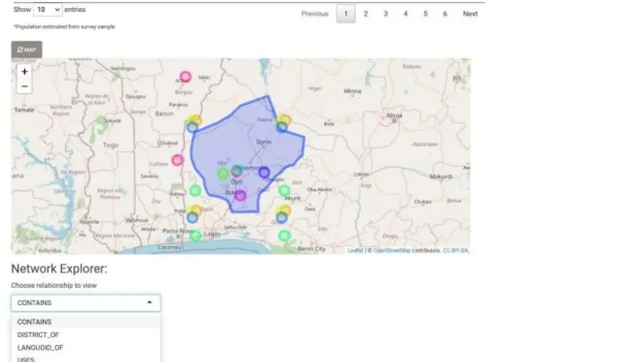Click the green marker near Akure

click(284, 191)
